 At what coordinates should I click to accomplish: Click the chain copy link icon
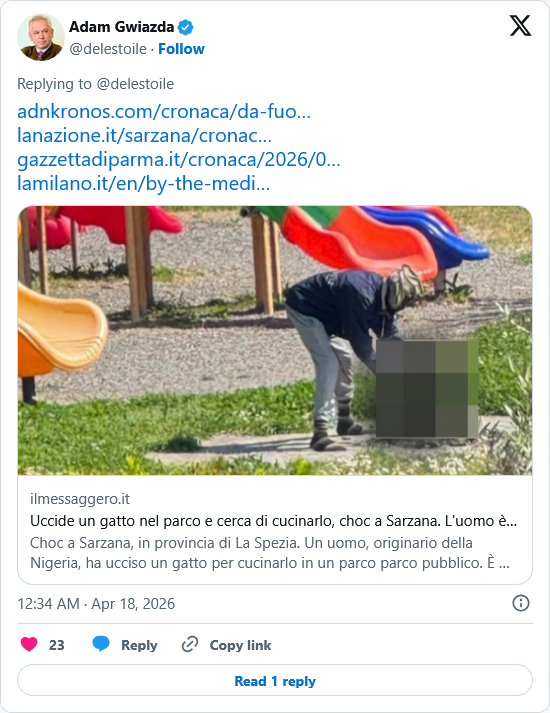click(190, 644)
